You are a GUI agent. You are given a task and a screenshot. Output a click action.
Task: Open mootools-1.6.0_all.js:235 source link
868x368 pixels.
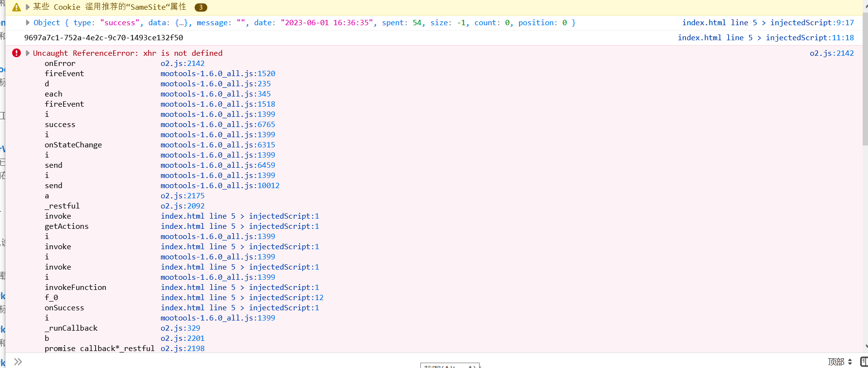click(x=216, y=84)
